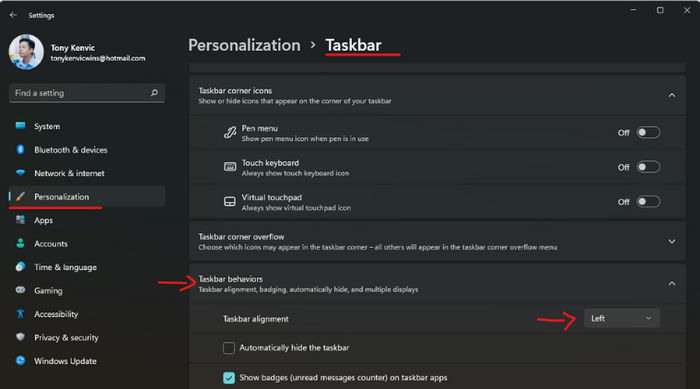Click the Accounts person icon
The image size is (700, 389).
click(20, 243)
